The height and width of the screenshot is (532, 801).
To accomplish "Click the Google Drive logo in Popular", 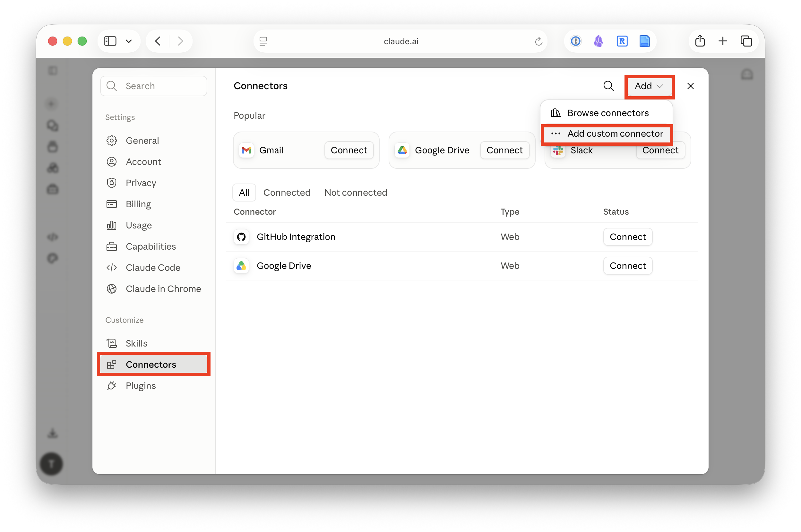I will click(402, 150).
